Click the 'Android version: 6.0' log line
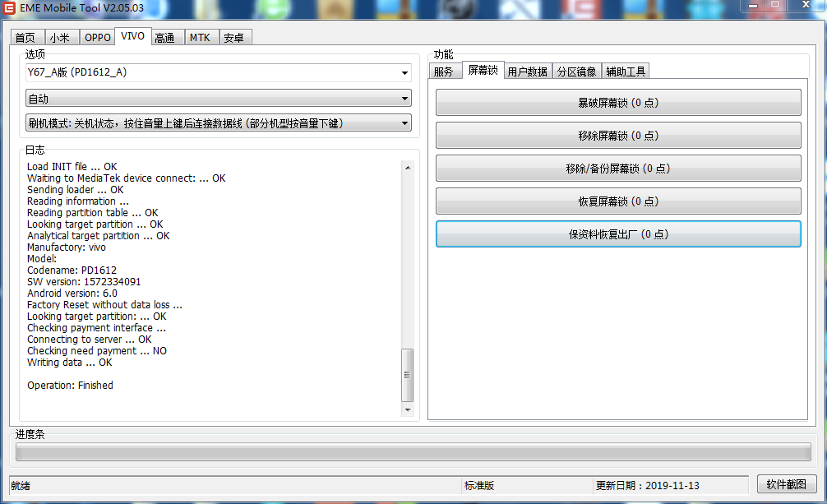 72,294
